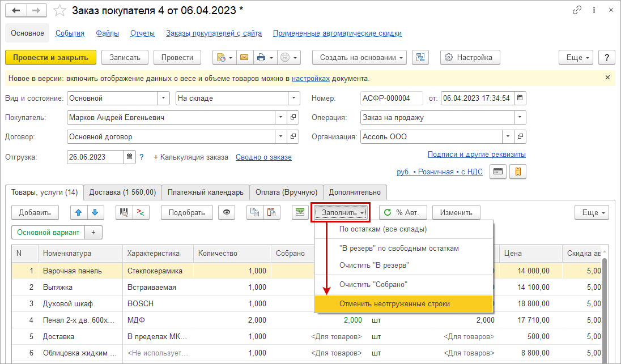The height and width of the screenshot is (364, 621).
Task: Open the table toolbar Еще menu
Action: [x=592, y=212]
